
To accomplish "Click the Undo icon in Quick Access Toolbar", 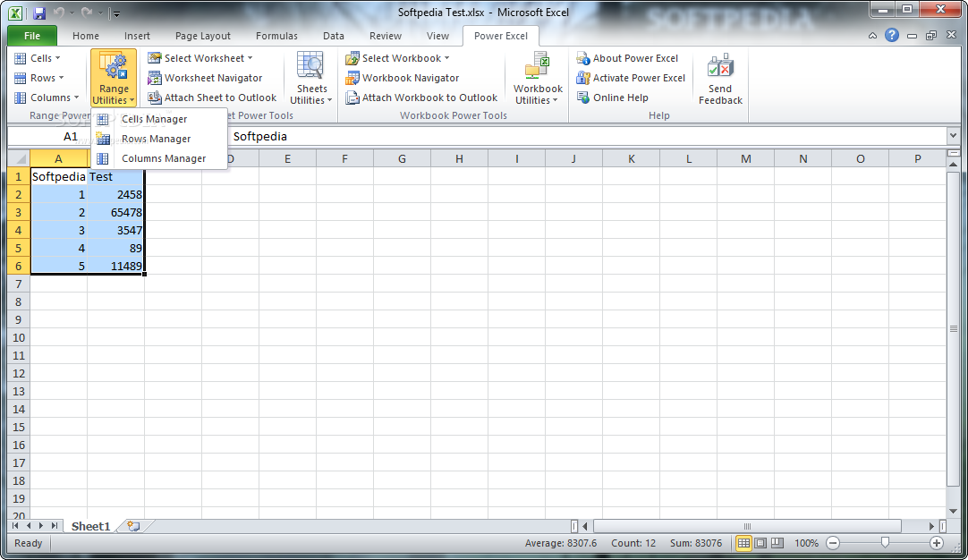I will [x=59, y=13].
